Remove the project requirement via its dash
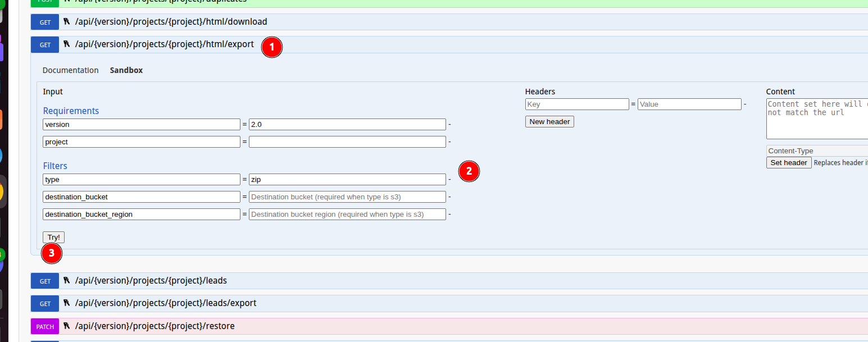The width and height of the screenshot is (868, 342). (449, 142)
